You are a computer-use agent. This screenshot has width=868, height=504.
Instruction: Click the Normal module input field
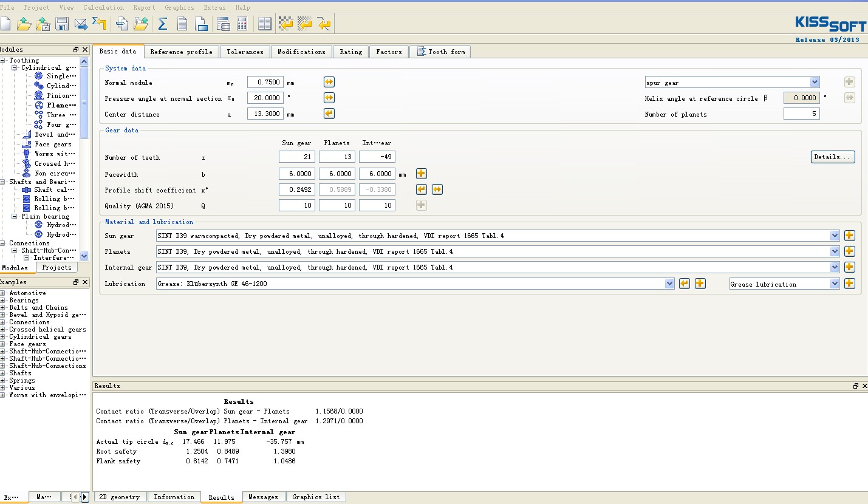(265, 82)
